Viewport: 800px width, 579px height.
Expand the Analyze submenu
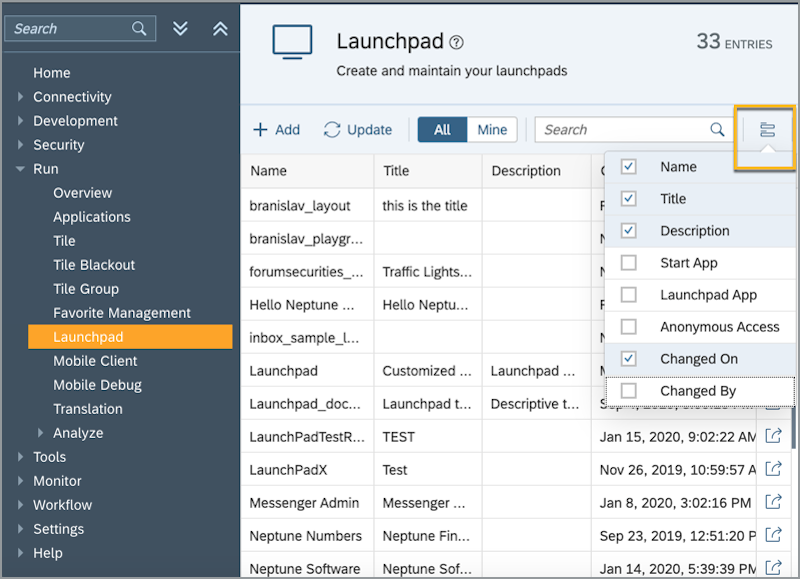click(41, 433)
